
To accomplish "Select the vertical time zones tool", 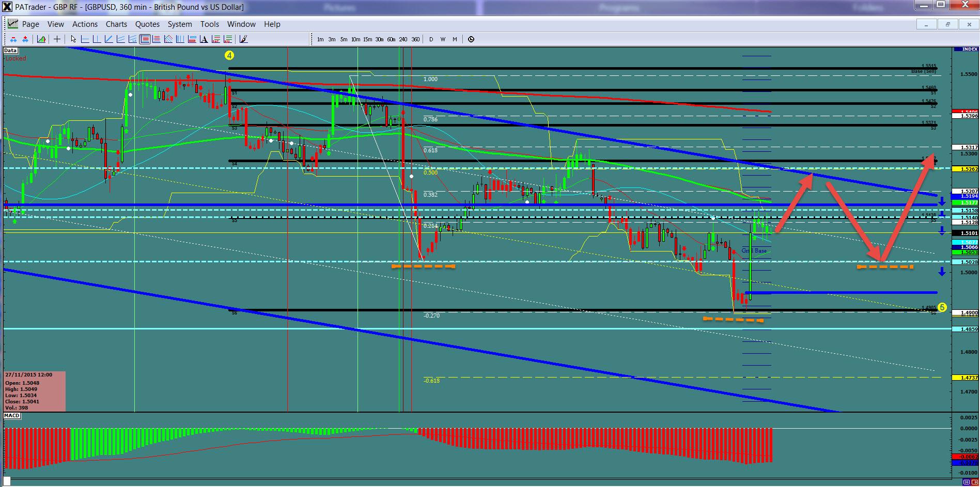I will tap(180, 39).
